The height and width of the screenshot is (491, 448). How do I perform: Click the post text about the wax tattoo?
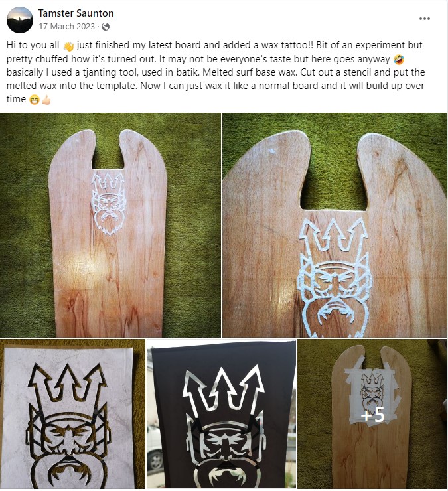[216, 72]
